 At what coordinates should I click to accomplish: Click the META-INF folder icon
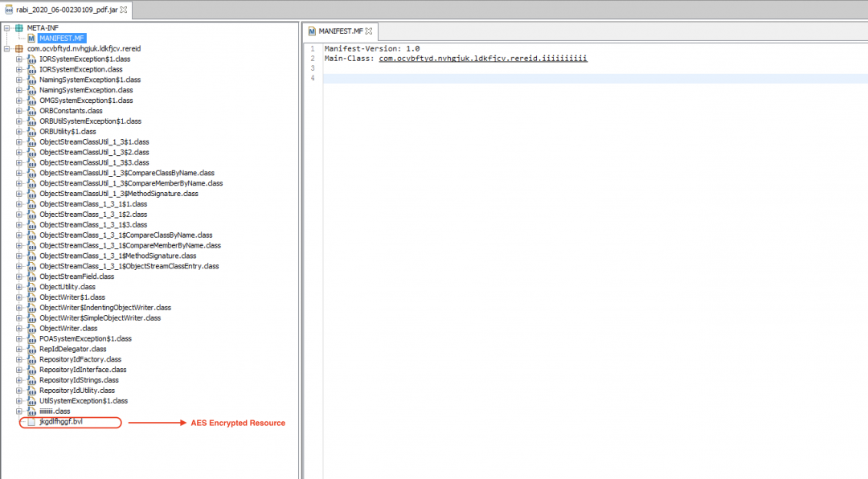[x=19, y=27]
